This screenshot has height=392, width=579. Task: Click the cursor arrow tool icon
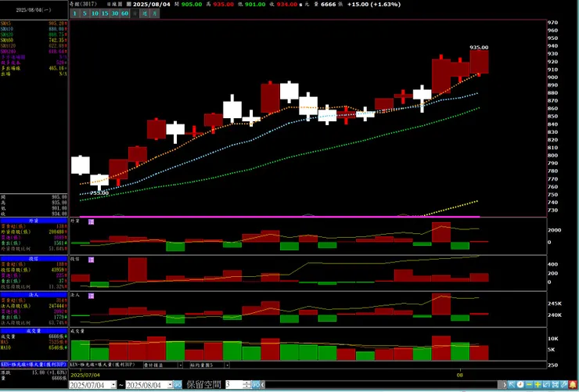512,385
